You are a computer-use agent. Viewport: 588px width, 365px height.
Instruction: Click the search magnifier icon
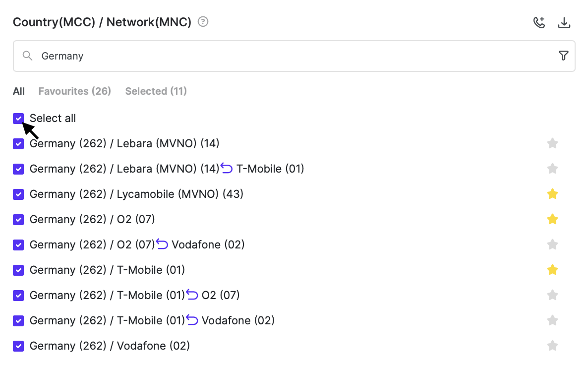pyautogui.click(x=28, y=56)
